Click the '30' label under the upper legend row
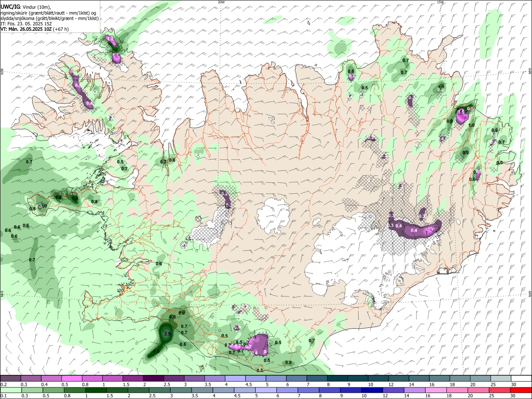The height and width of the screenshot is (399, 532). 513,384
